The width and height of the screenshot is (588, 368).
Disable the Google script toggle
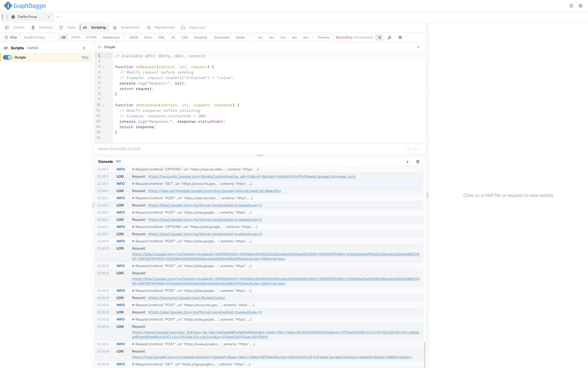[7, 57]
